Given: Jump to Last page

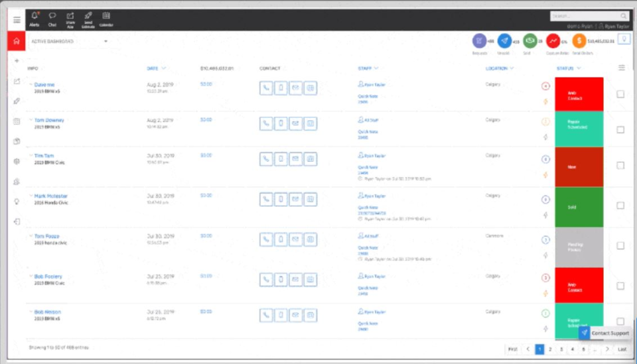Looking at the screenshot, I should pyautogui.click(x=622, y=349).
